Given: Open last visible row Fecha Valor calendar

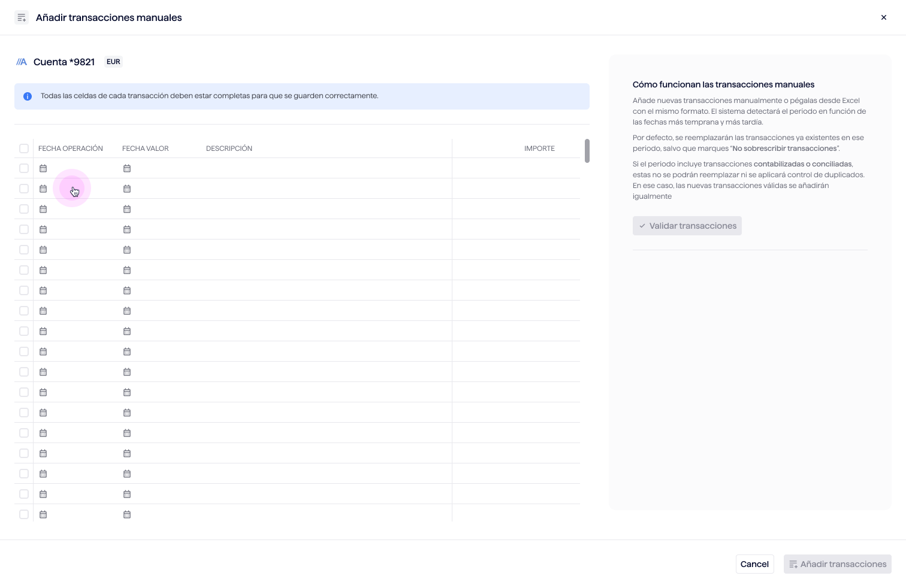Looking at the screenshot, I should pyautogui.click(x=127, y=514).
